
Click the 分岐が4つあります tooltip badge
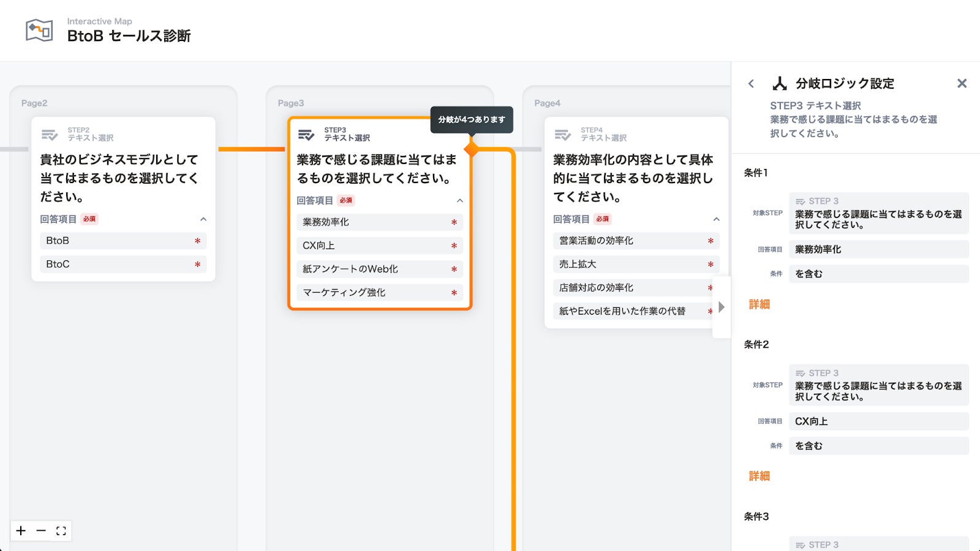click(472, 119)
